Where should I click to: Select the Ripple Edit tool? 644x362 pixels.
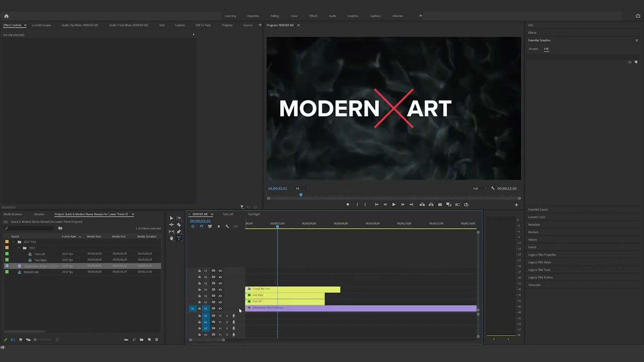click(x=172, y=225)
